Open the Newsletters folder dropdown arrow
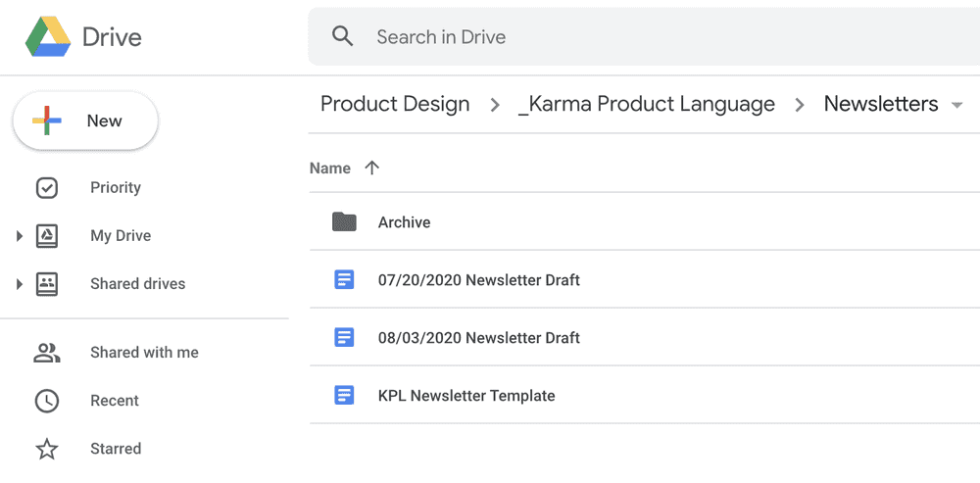Screen dimensions: 980x483 [956, 105]
